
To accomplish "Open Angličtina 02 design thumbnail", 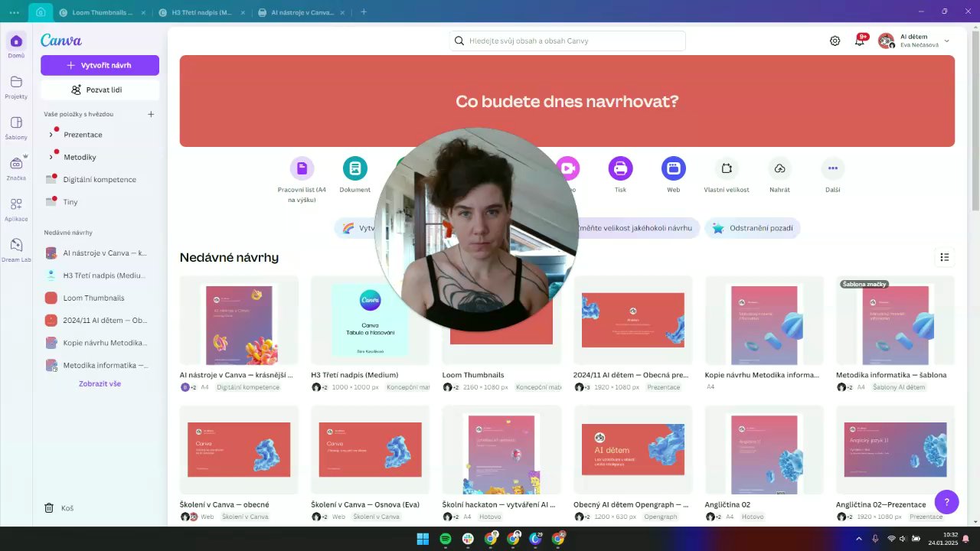I will click(x=764, y=450).
